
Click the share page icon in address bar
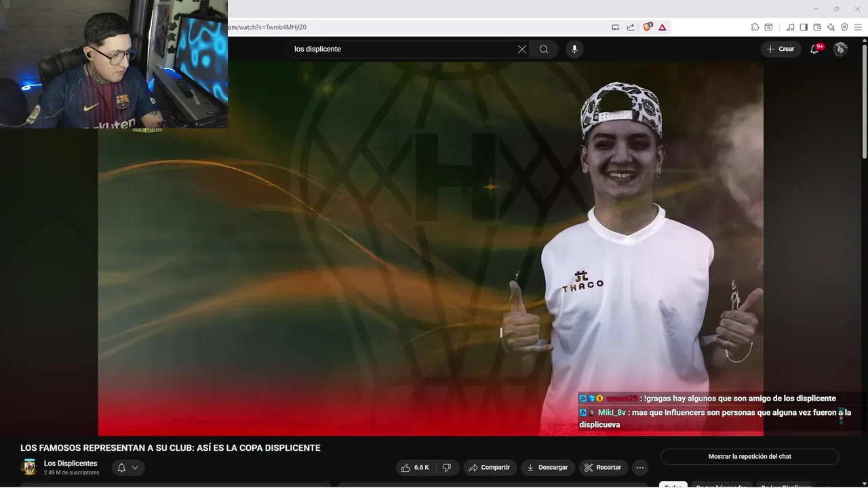pos(631,27)
